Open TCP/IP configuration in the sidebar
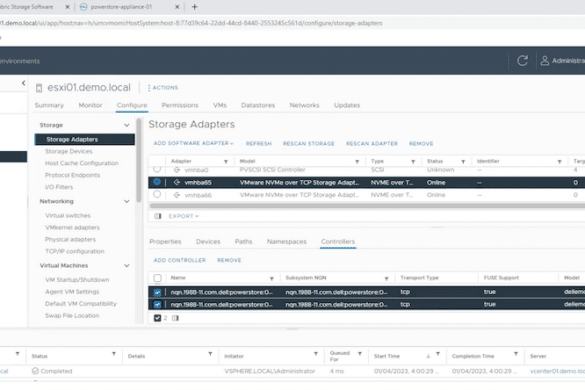Image resolution: width=585 pixels, height=390 pixels. pyautogui.click(x=75, y=251)
